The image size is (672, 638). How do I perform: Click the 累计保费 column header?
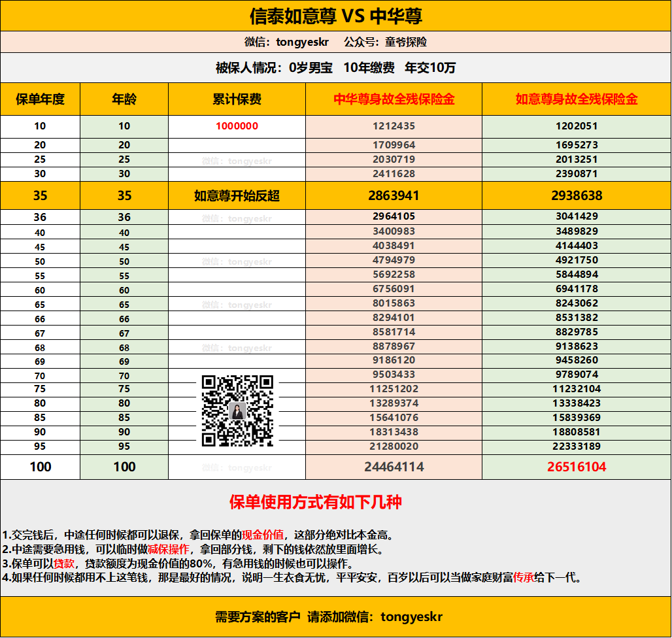click(x=237, y=99)
